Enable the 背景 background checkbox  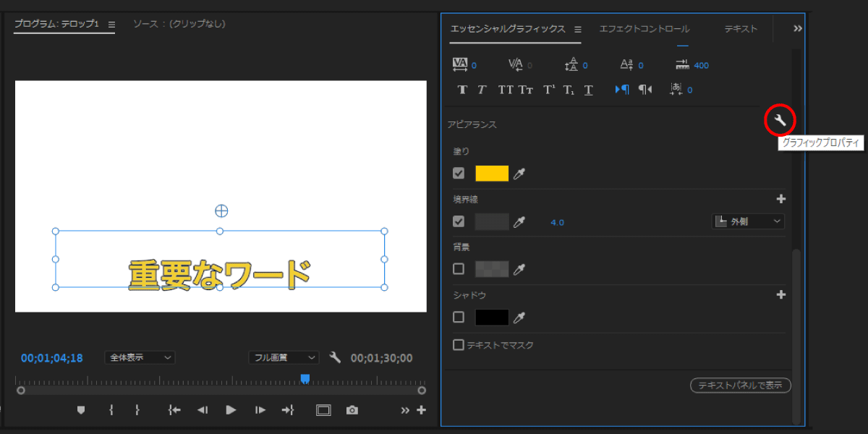tap(459, 269)
